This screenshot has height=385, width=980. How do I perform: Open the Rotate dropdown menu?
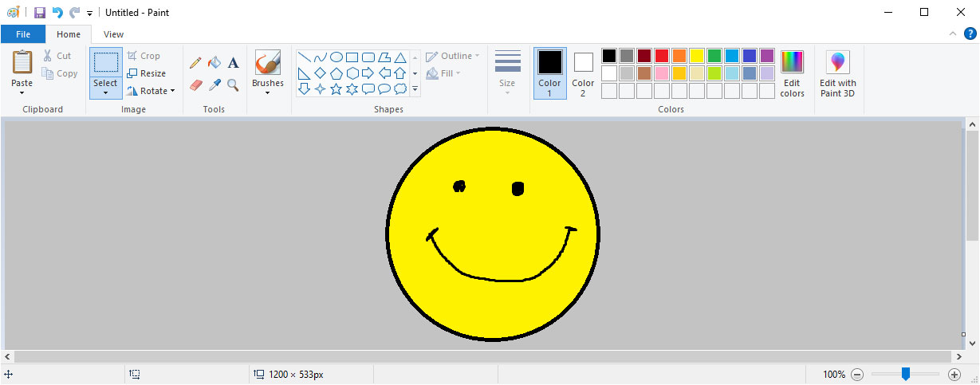pos(151,91)
